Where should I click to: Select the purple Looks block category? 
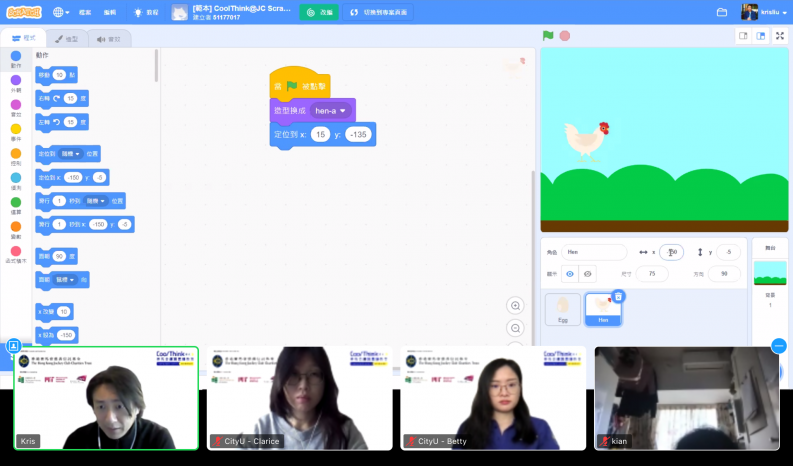click(x=15, y=81)
